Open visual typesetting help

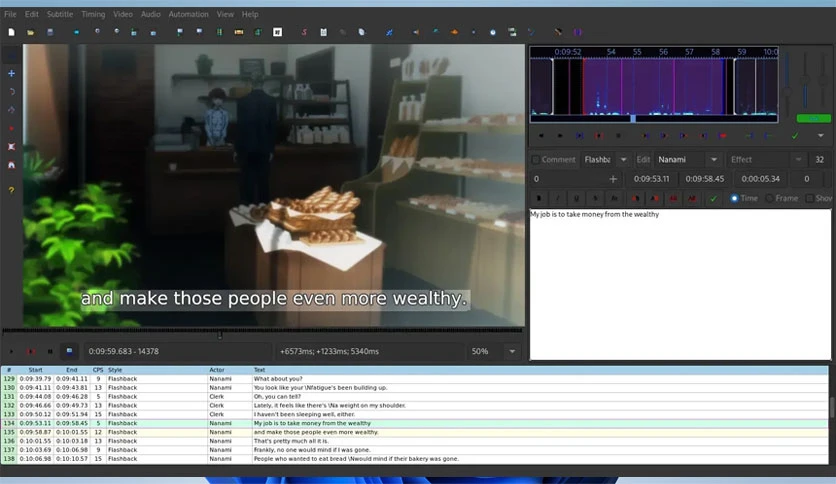[x=11, y=190]
